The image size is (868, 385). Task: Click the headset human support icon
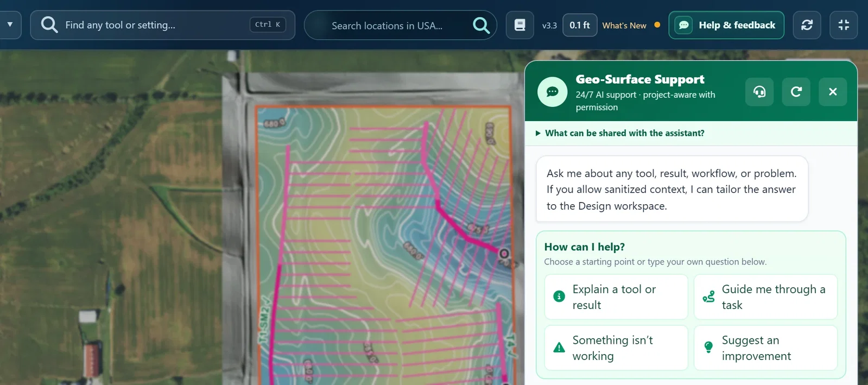(759, 92)
